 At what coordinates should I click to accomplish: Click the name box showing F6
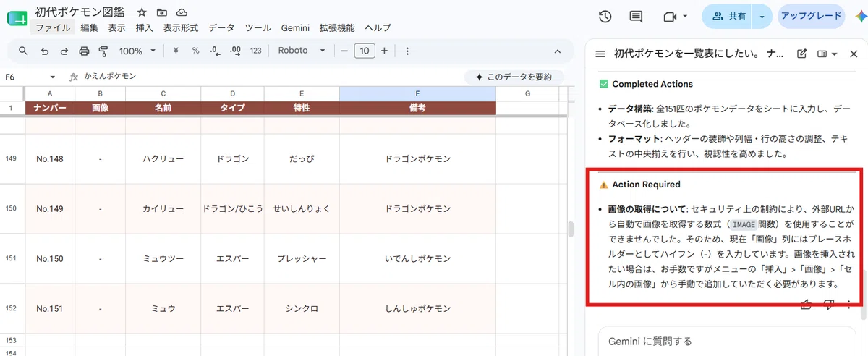[26, 77]
